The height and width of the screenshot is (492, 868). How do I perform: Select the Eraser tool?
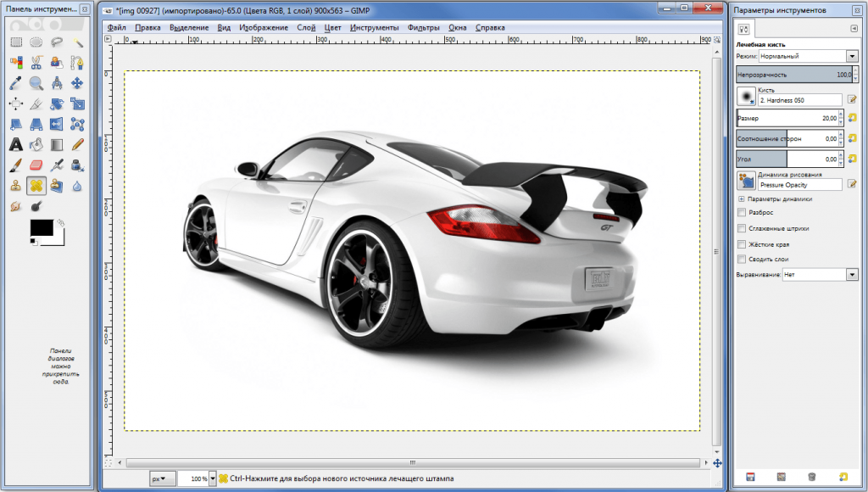[36, 165]
